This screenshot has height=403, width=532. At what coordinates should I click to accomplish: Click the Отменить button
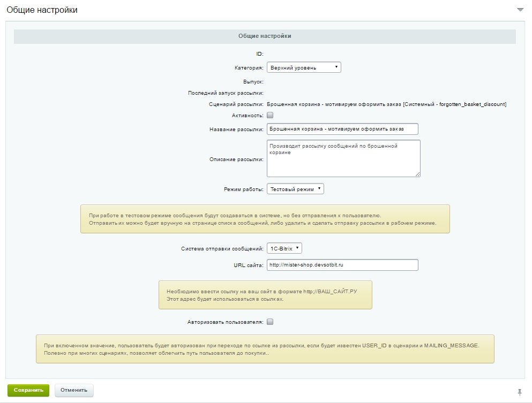[x=74, y=390]
